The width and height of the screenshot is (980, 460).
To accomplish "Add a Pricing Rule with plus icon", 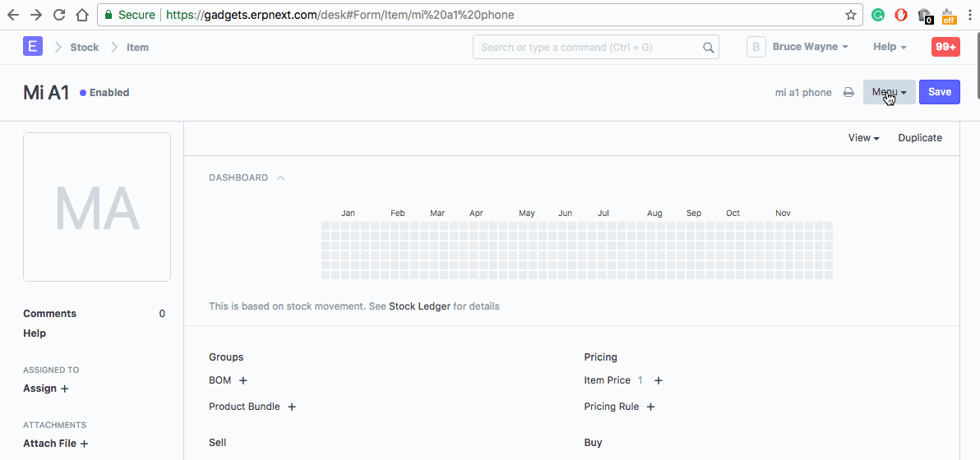I will (650, 407).
